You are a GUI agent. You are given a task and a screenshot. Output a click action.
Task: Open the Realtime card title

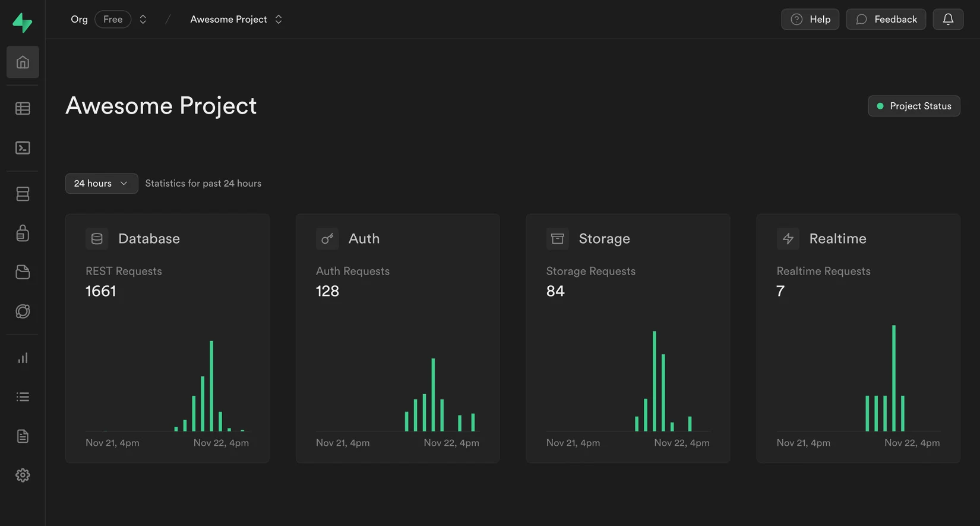[837, 238]
